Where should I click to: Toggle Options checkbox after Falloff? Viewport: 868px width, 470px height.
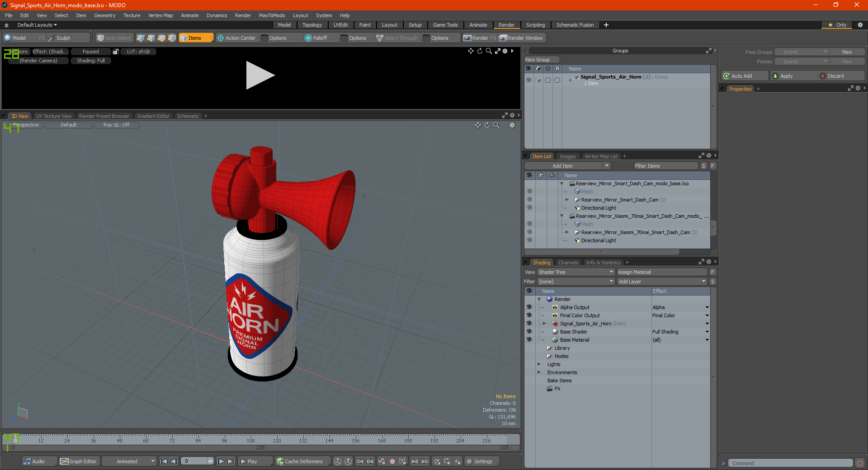[x=344, y=38]
